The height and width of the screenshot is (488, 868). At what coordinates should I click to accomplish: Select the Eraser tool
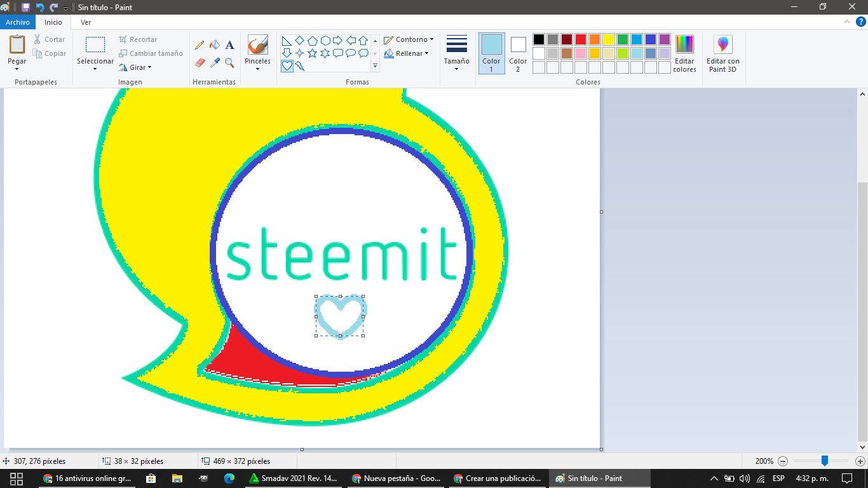[x=200, y=63]
